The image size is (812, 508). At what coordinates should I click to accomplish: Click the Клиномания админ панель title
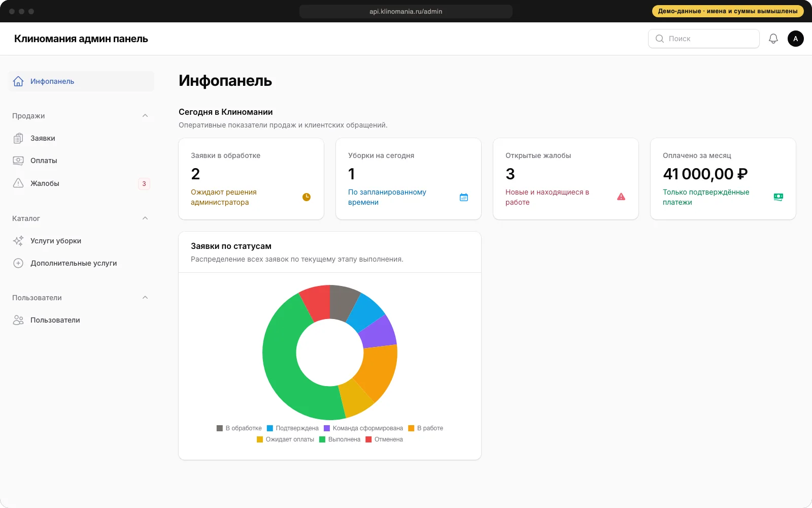81,39
